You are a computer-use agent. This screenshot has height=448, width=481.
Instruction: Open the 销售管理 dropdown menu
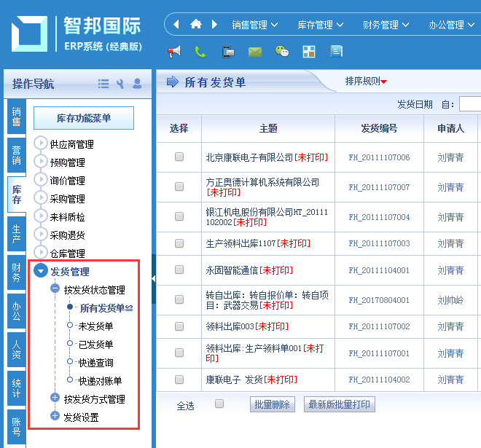tap(254, 25)
